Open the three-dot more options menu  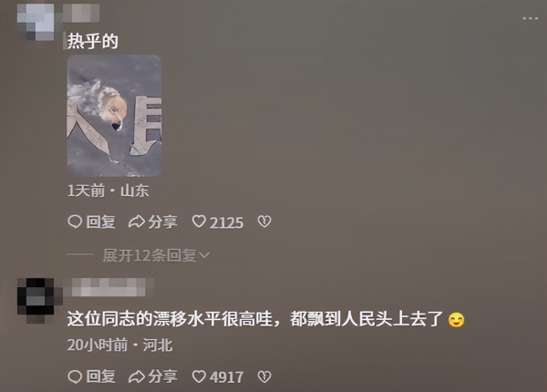(x=531, y=18)
